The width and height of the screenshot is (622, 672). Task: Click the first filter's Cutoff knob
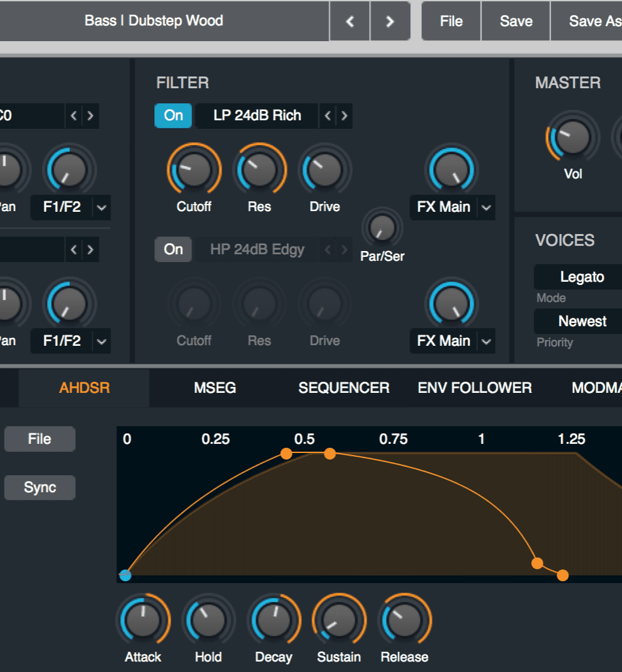194,170
